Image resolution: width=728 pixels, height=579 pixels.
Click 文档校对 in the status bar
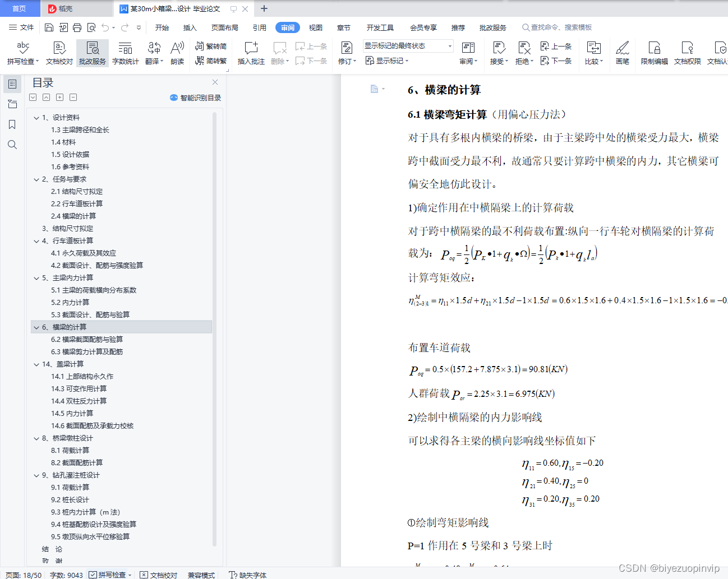click(x=159, y=575)
